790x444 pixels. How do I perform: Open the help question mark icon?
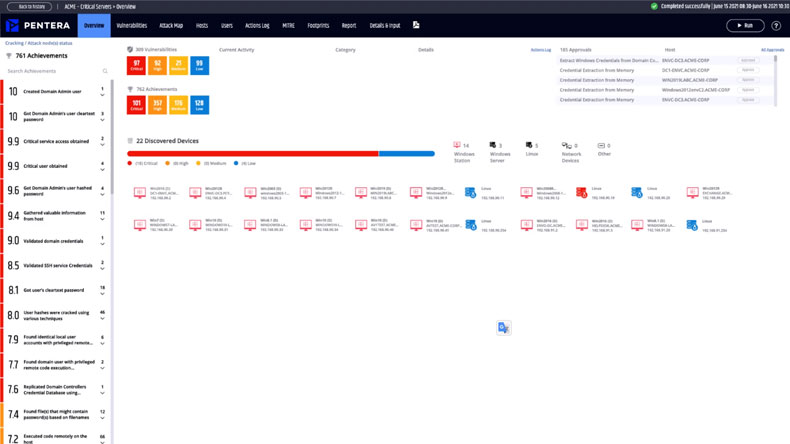(776, 26)
